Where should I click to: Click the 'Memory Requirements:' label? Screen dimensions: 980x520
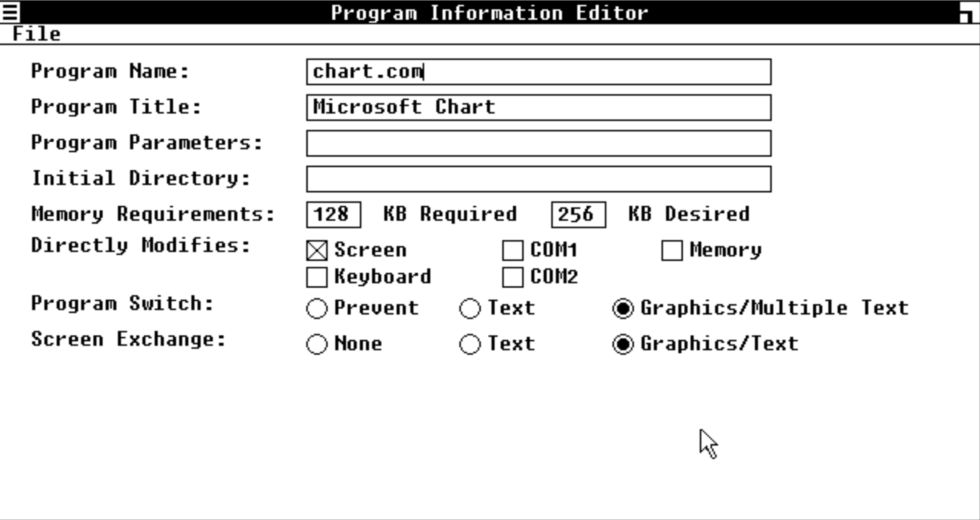(153, 214)
